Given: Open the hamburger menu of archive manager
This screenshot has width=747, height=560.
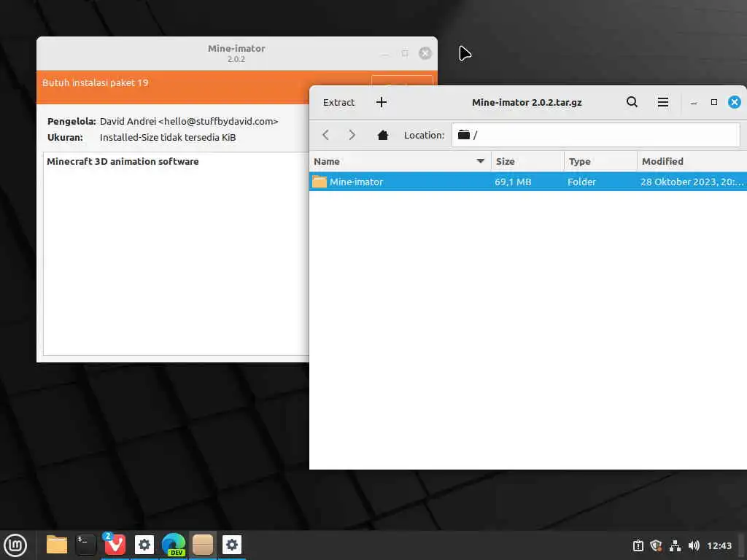Looking at the screenshot, I should (x=662, y=102).
